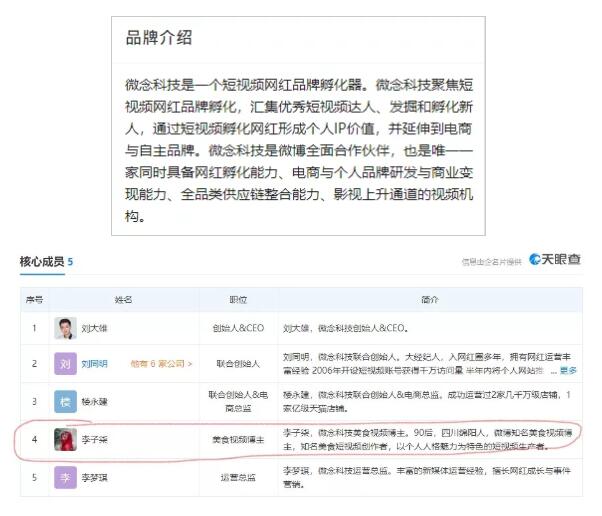
Task: Click the blue 楼 avatar icon
Action: coord(65,401)
